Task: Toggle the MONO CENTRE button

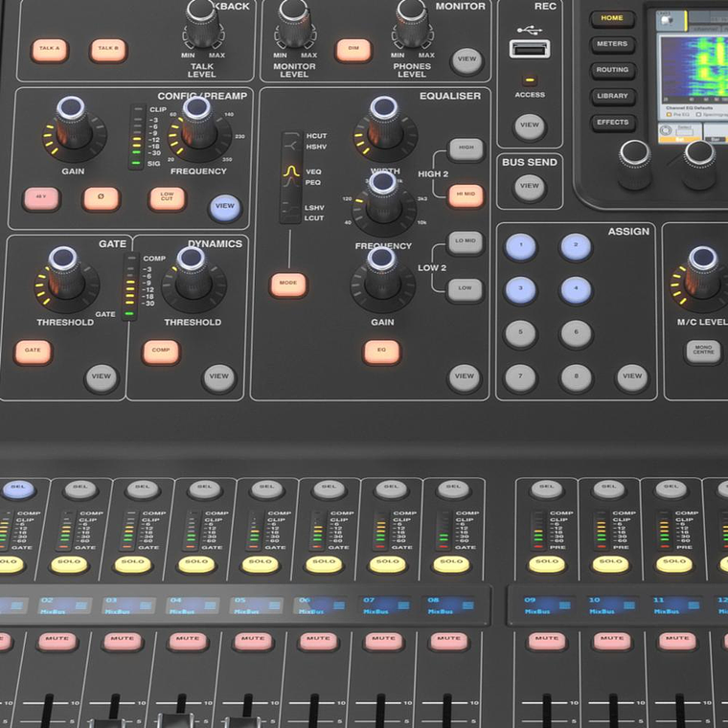Action: click(703, 351)
